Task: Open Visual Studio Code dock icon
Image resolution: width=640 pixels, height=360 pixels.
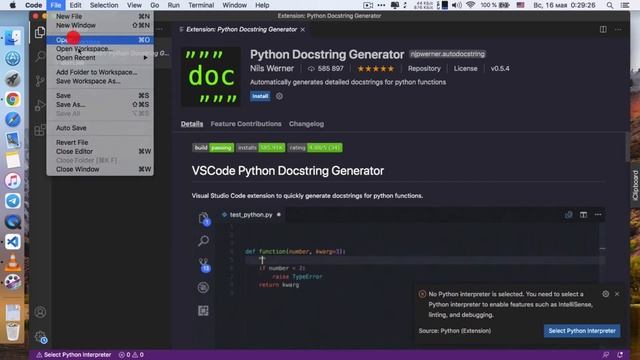Action: click(x=13, y=242)
